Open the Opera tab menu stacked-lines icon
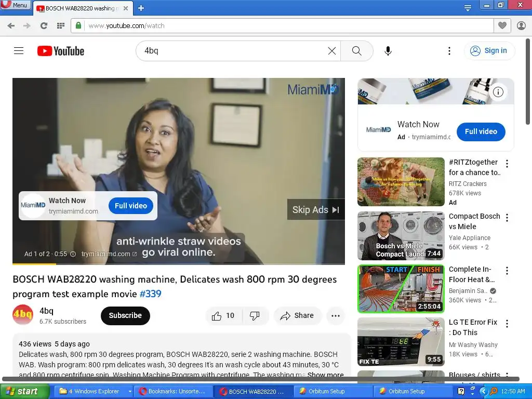Screen dimensions: 532x399 (468, 8)
